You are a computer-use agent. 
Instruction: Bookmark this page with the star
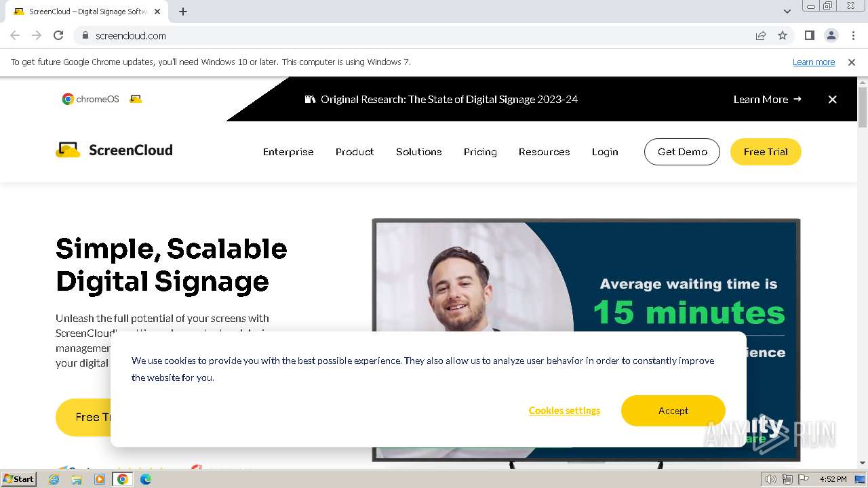(x=783, y=35)
